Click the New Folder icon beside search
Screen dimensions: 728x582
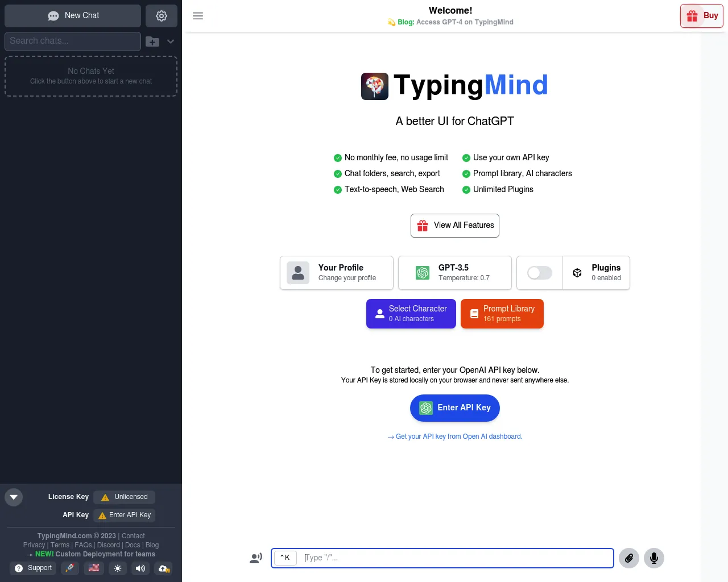click(152, 41)
